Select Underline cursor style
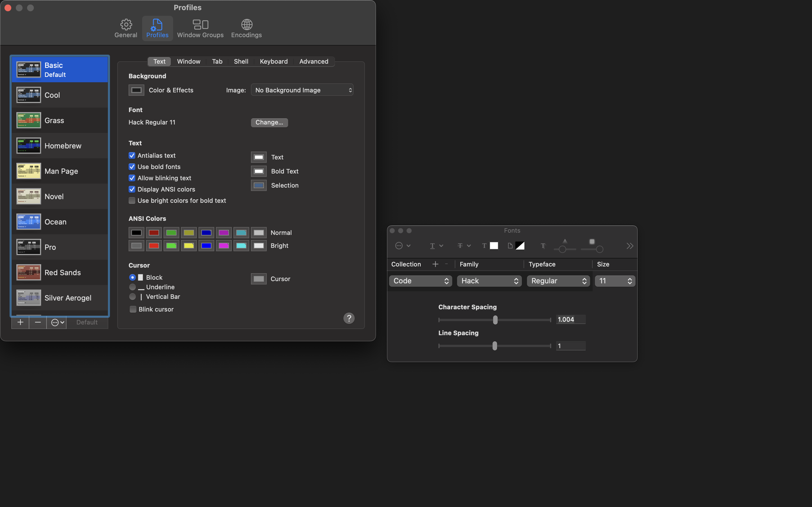The width and height of the screenshot is (812, 507). [133, 287]
